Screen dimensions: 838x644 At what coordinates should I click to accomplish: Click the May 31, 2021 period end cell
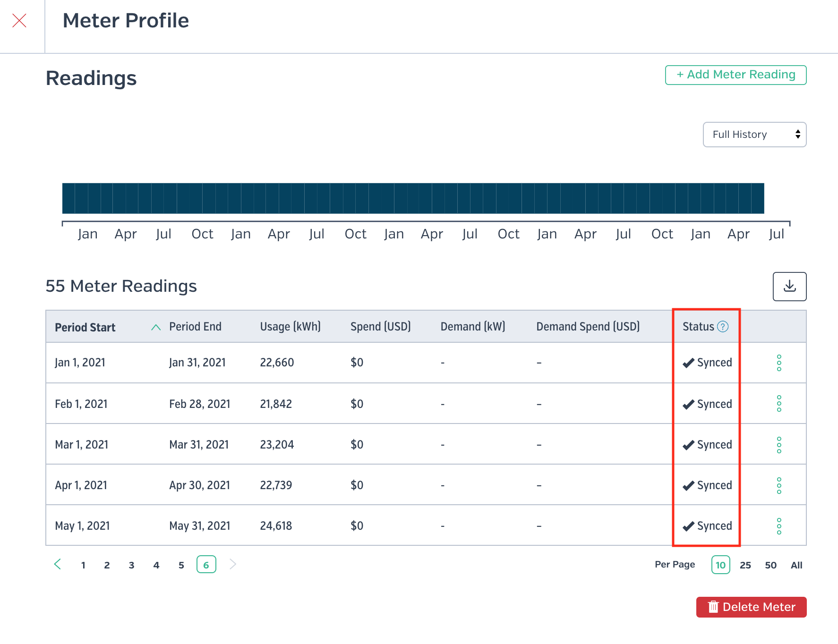[x=199, y=526]
